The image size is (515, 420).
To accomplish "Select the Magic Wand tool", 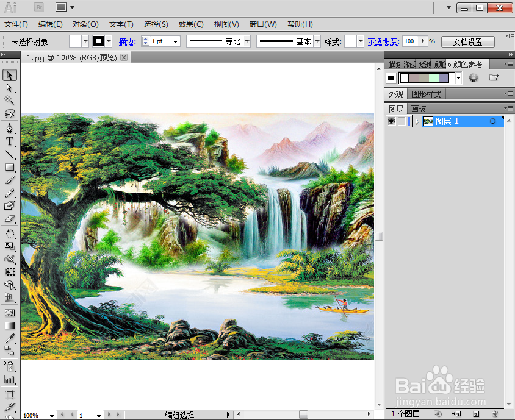I will [x=10, y=100].
